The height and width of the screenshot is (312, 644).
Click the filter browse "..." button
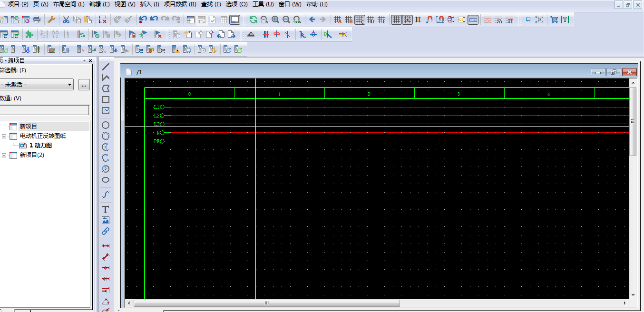tap(84, 85)
